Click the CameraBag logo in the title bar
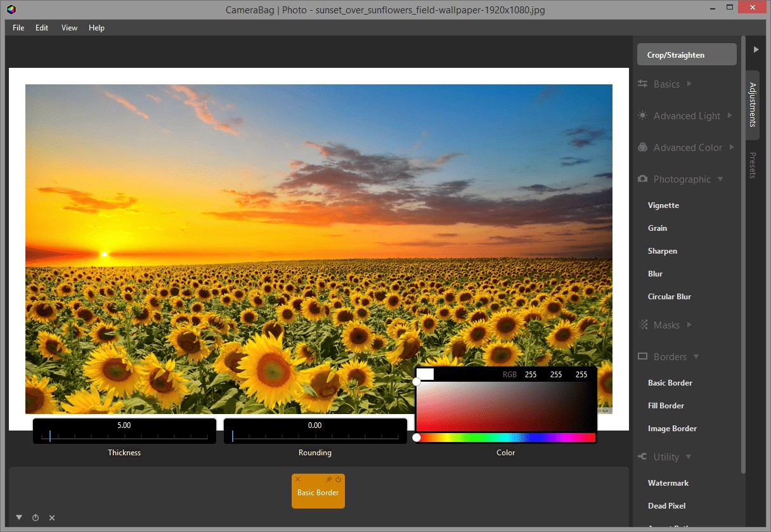 tap(11, 10)
